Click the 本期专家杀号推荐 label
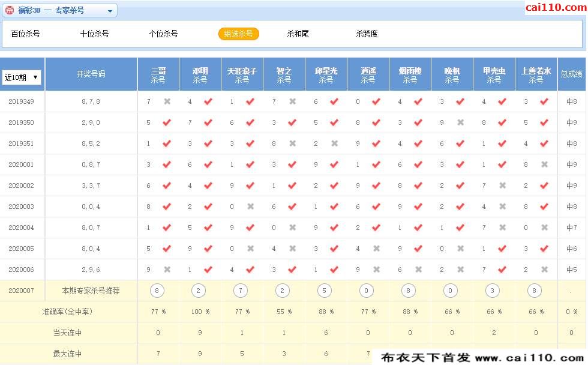This screenshot has width=588, height=365. (x=91, y=291)
